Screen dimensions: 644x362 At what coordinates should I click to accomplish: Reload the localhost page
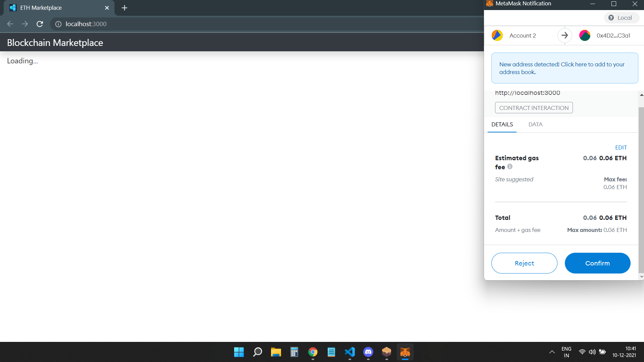point(40,24)
